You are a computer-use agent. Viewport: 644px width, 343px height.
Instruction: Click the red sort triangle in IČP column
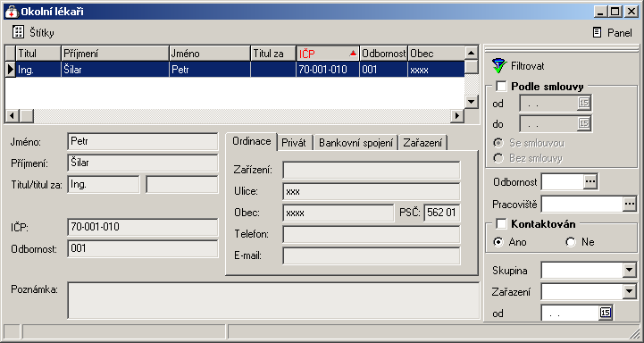353,53
